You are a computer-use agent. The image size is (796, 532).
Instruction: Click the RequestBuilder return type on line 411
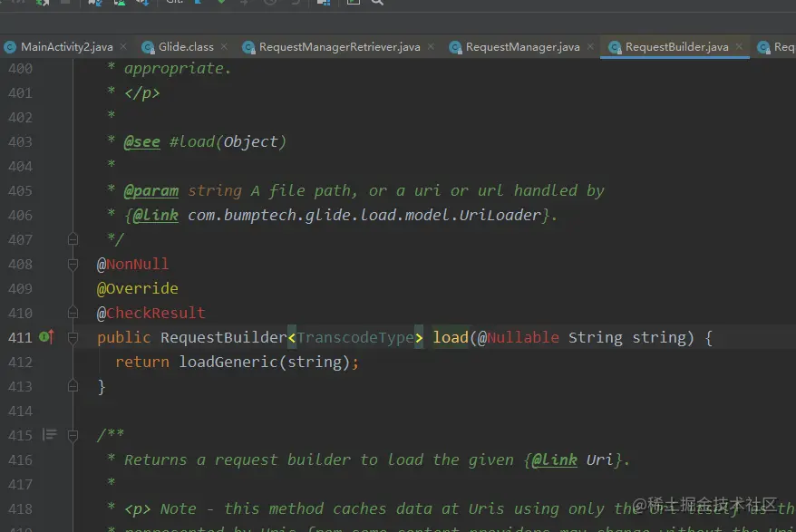click(224, 337)
